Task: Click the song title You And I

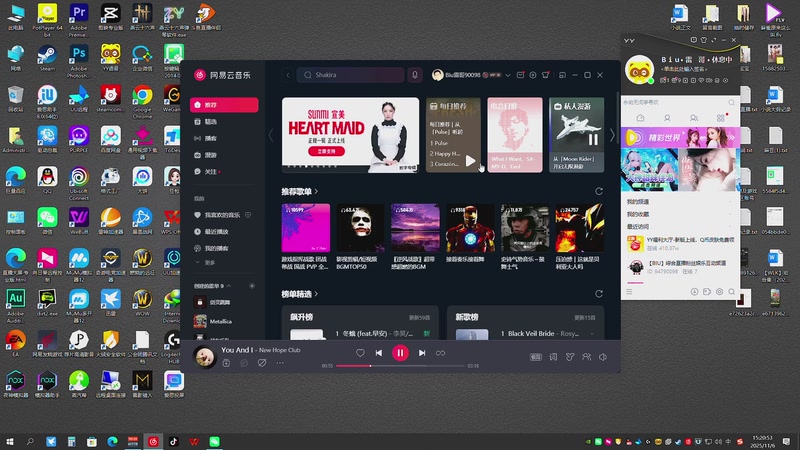Action: pyautogui.click(x=237, y=350)
